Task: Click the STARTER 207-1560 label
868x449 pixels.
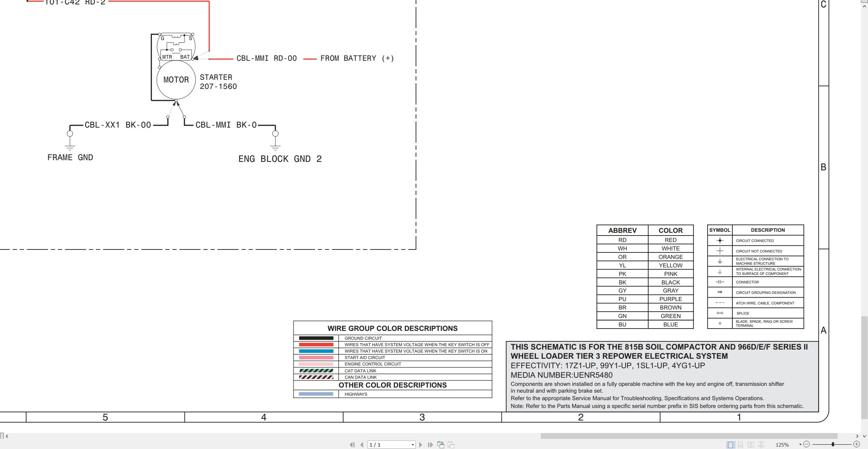Action: (218, 82)
